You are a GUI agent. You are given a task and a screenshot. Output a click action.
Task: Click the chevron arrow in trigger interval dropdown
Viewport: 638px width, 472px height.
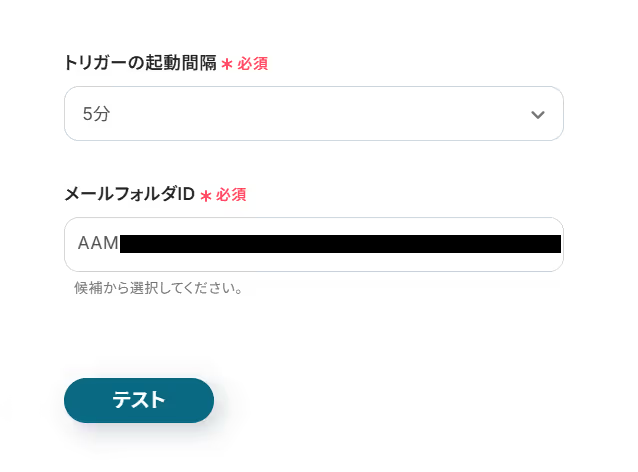click(x=537, y=114)
